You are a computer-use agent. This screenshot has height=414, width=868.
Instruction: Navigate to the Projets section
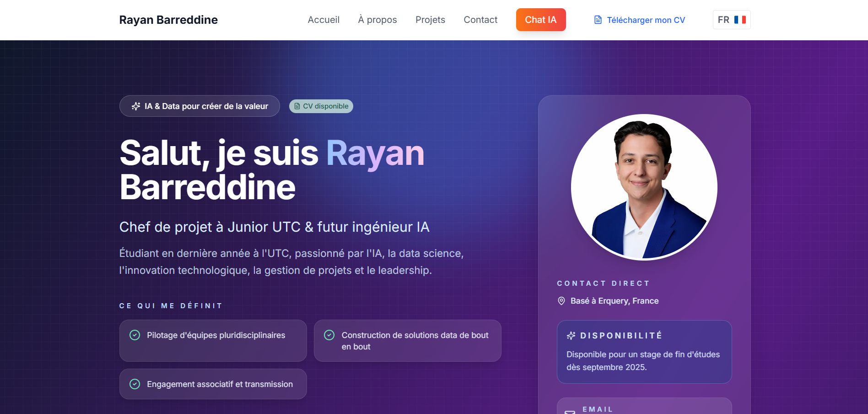point(430,20)
